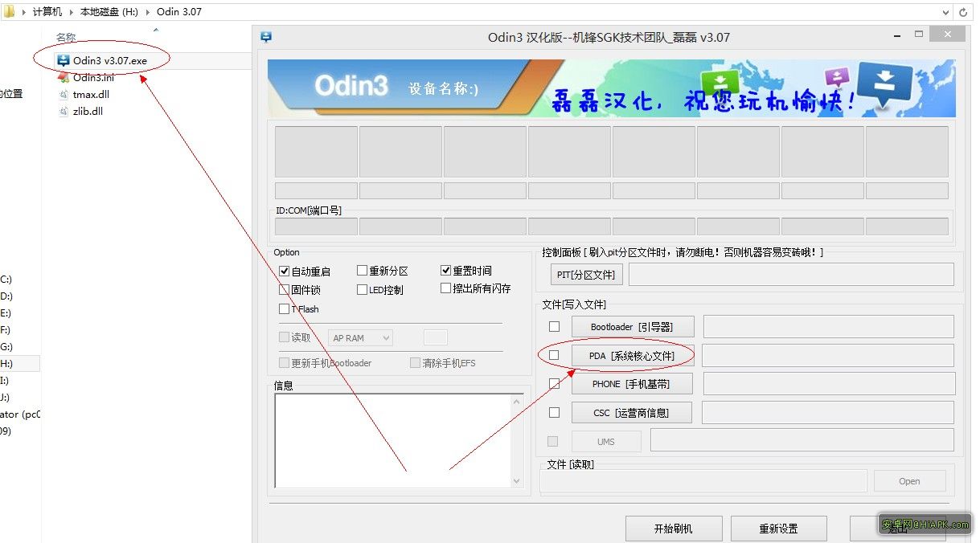
Task: Click the CSC [运营商信息] button
Action: [631, 413]
